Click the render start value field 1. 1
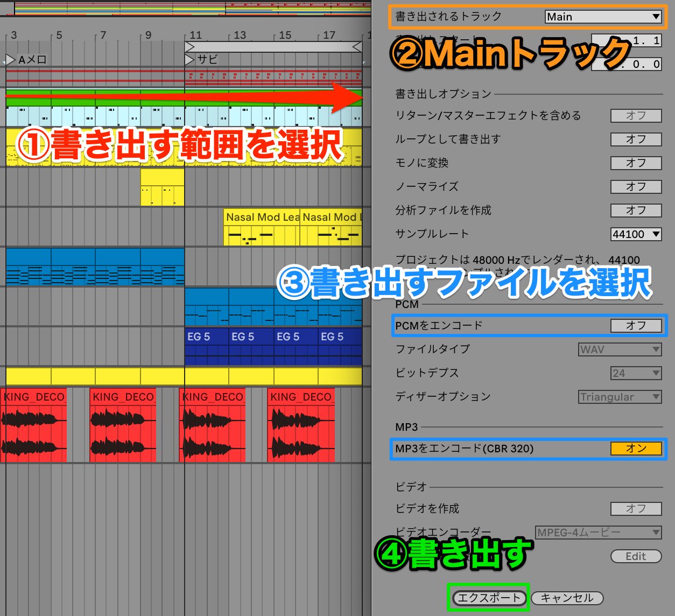Viewport: 675px width, 616px height. pyautogui.click(x=627, y=40)
